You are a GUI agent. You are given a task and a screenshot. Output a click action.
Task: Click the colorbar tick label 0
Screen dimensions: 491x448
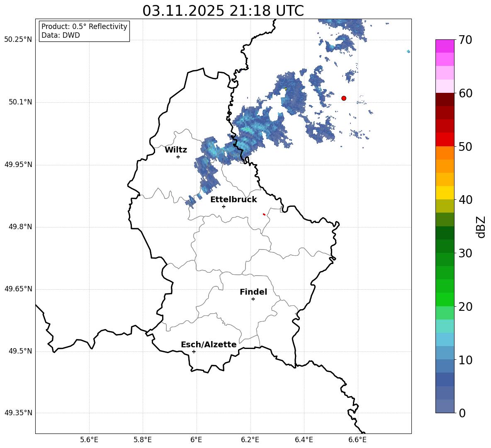(x=462, y=413)
